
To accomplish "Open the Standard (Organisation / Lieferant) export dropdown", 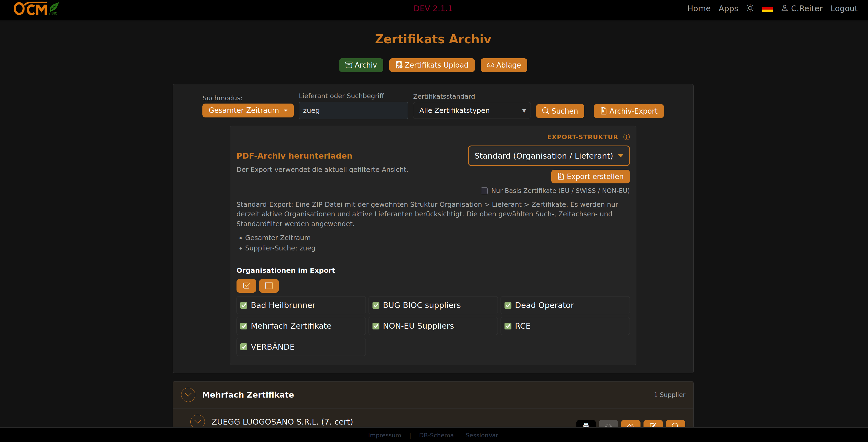I will (x=549, y=156).
